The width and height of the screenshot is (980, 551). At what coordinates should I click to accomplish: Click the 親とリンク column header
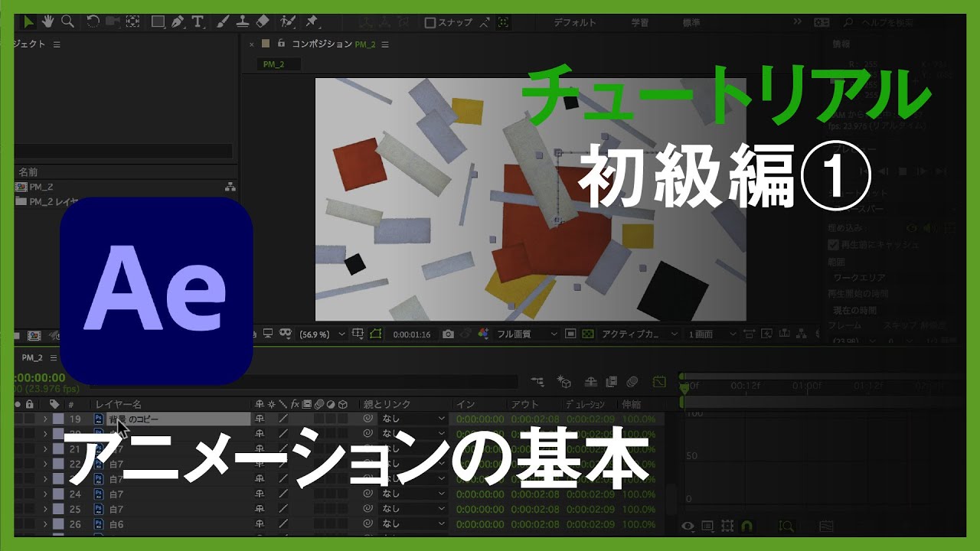(x=387, y=404)
